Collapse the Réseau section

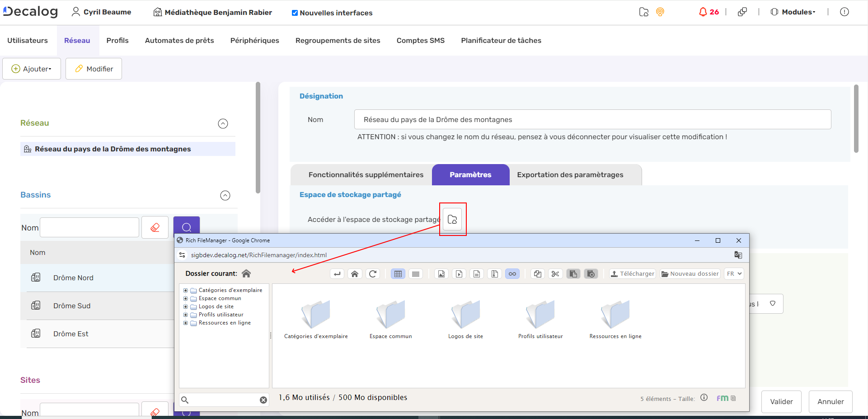223,123
